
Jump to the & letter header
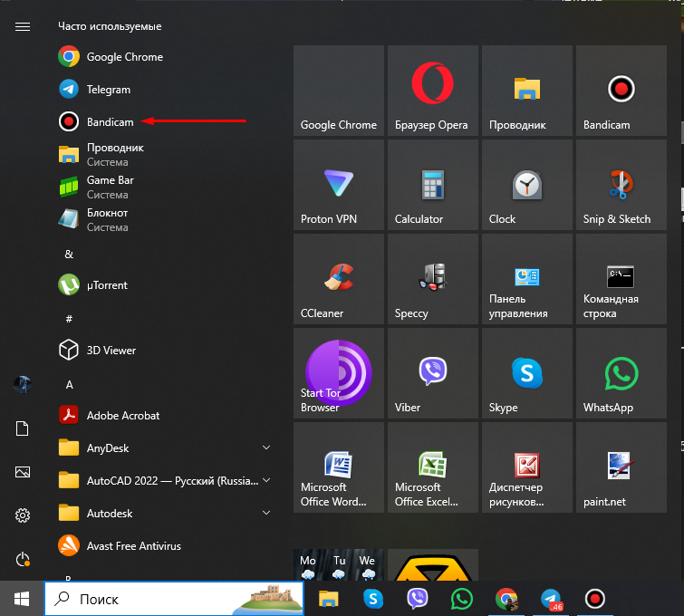click(69, 255)
